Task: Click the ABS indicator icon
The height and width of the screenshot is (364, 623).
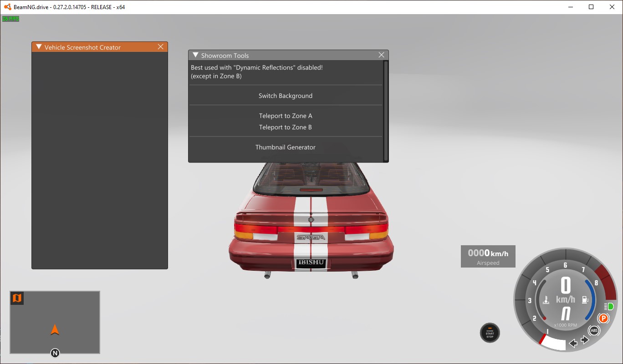Action: pos(594,330)
